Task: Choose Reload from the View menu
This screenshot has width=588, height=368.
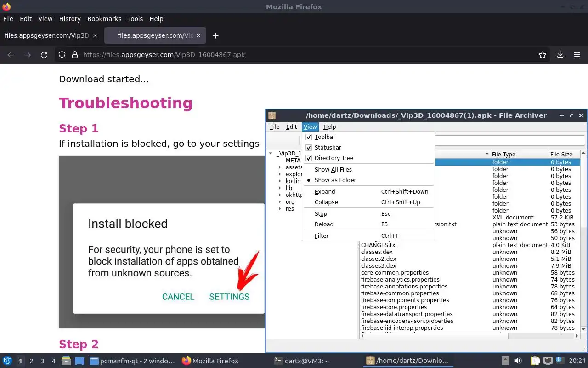Action: click(368, 224)
